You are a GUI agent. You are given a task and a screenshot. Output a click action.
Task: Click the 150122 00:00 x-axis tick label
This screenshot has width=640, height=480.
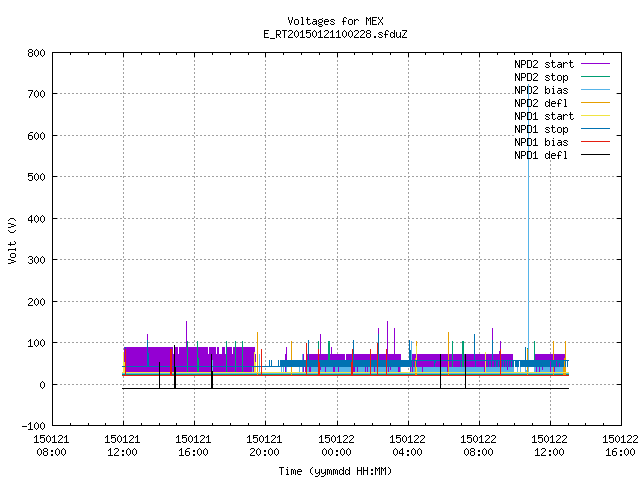point(336,446)
